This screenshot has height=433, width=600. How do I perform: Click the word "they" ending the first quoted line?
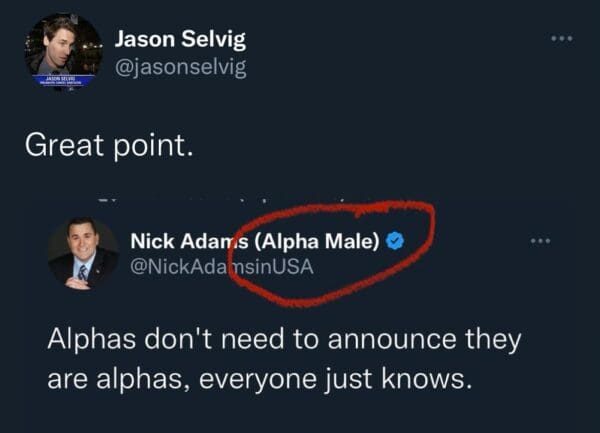[492, 339]
